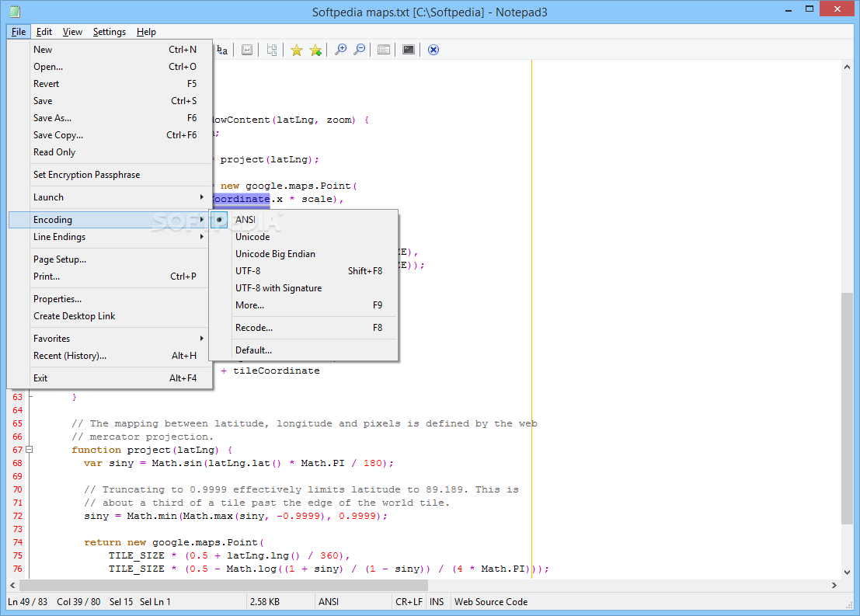Click the horizontal scrollbar left arrow

[x=12, y=585]
